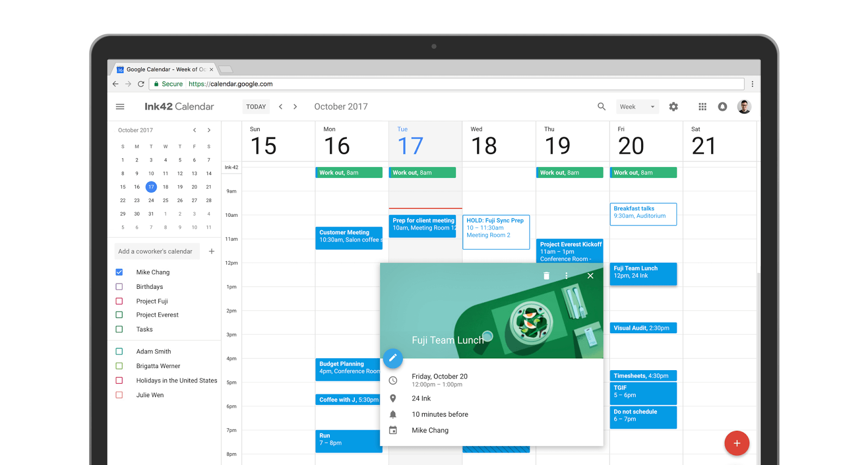
Task: Click the red create event button
Action: point(736,443)
